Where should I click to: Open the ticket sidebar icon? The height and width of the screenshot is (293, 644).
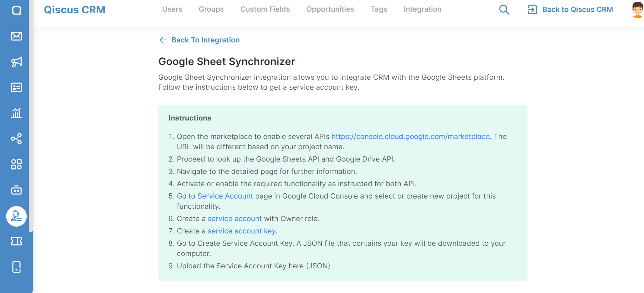point(16,241)
